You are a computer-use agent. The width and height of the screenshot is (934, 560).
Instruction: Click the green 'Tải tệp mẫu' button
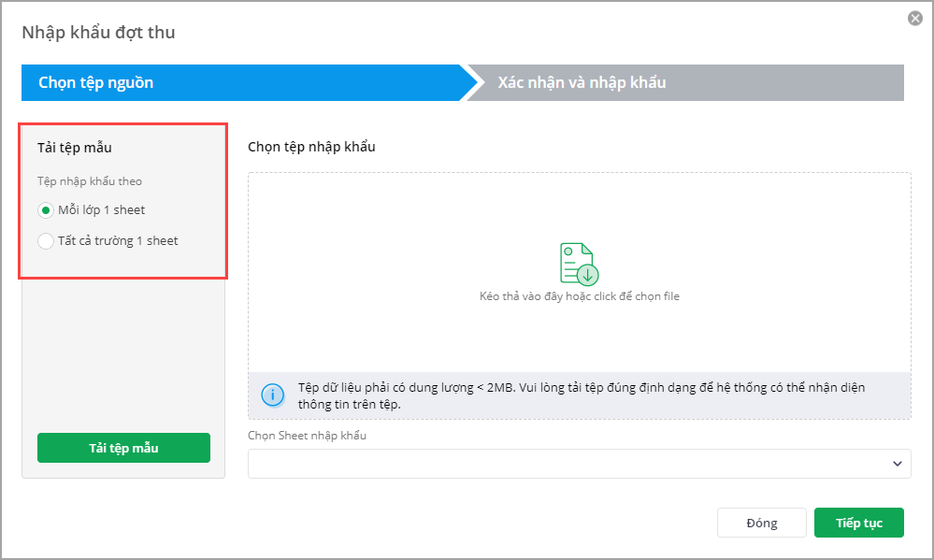[123, 448]
